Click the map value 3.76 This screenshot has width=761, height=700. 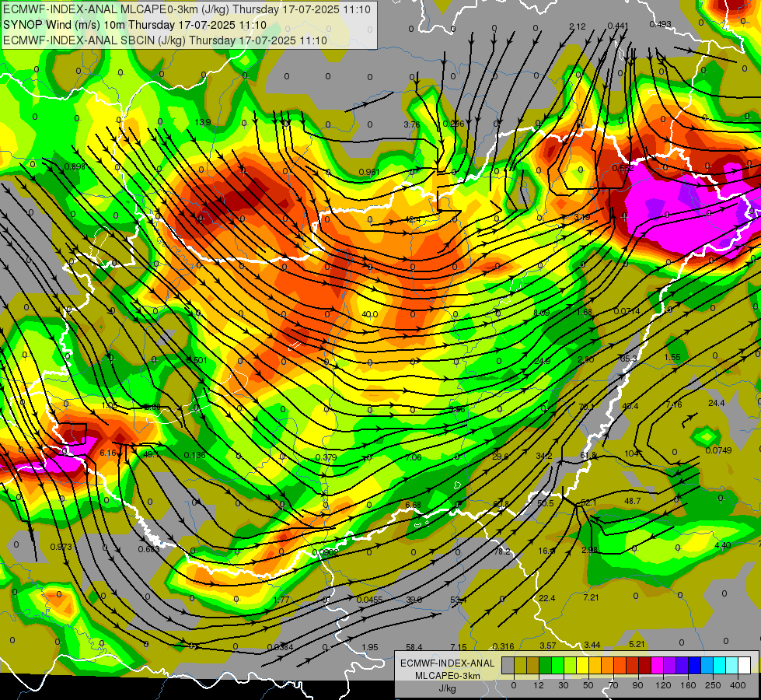pyautogui.click(x=411, y=125)
